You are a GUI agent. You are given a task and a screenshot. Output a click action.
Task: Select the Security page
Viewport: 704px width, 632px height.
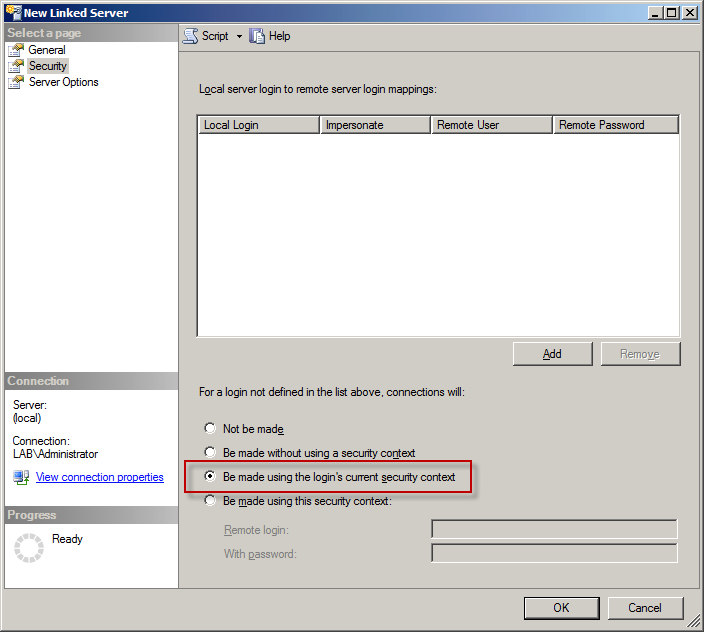48,66
